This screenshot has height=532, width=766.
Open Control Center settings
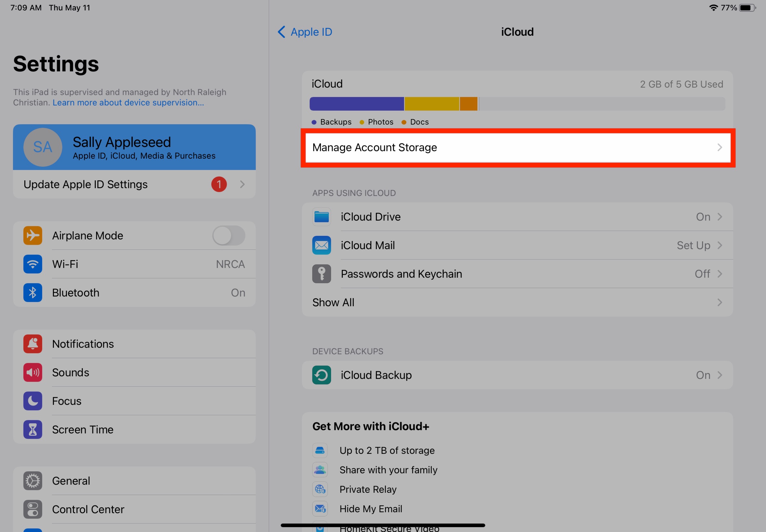tap(134, 509)
